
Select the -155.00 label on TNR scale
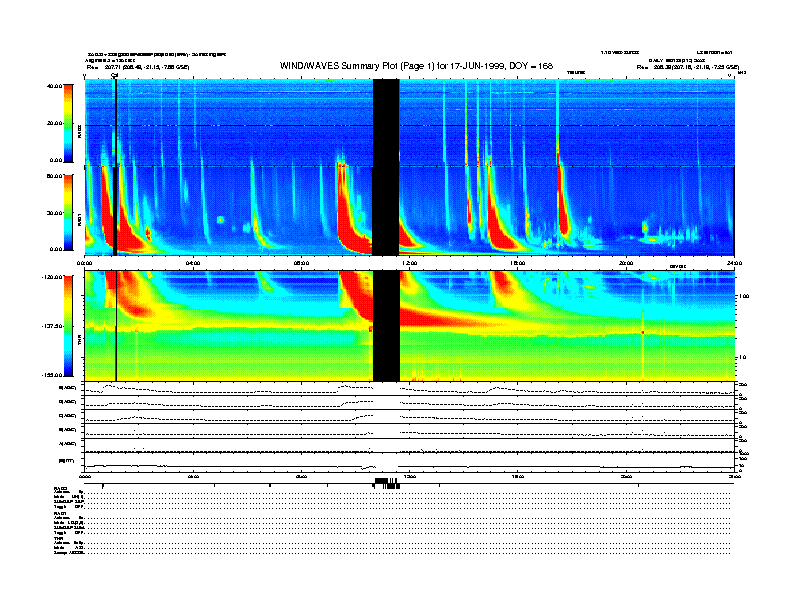tap(52, 375)
